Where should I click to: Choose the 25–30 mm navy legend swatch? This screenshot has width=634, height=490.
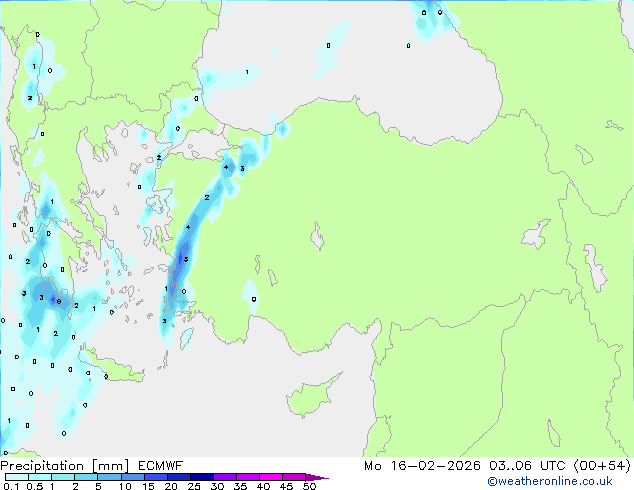[x=201, y=477]
